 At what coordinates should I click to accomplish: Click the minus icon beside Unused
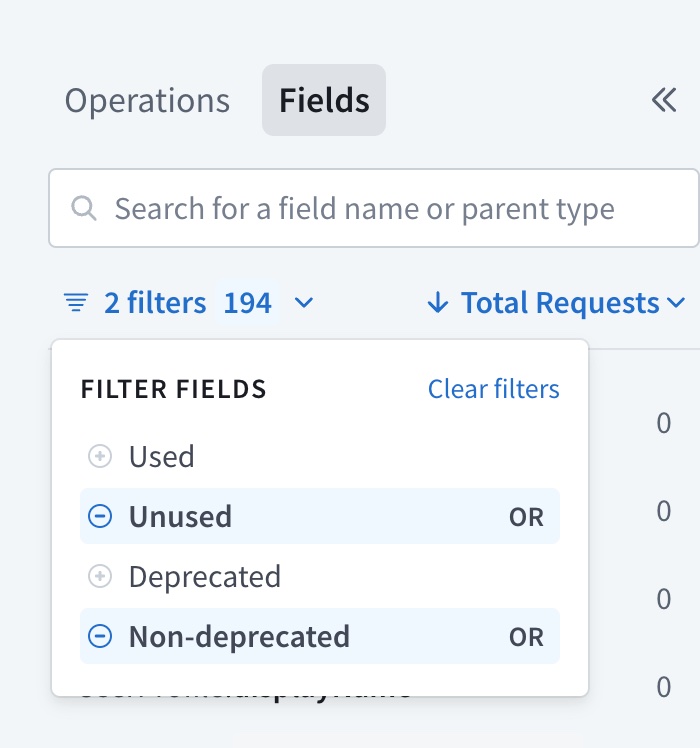(x=99, y=517)
